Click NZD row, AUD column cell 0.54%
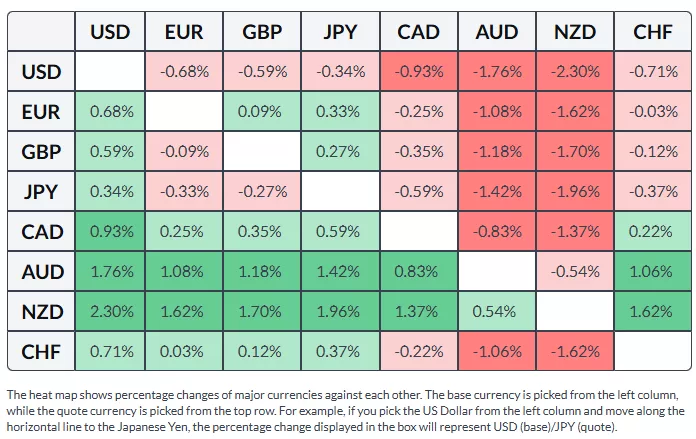Viewport: 696px width, 439px height. 497,312
